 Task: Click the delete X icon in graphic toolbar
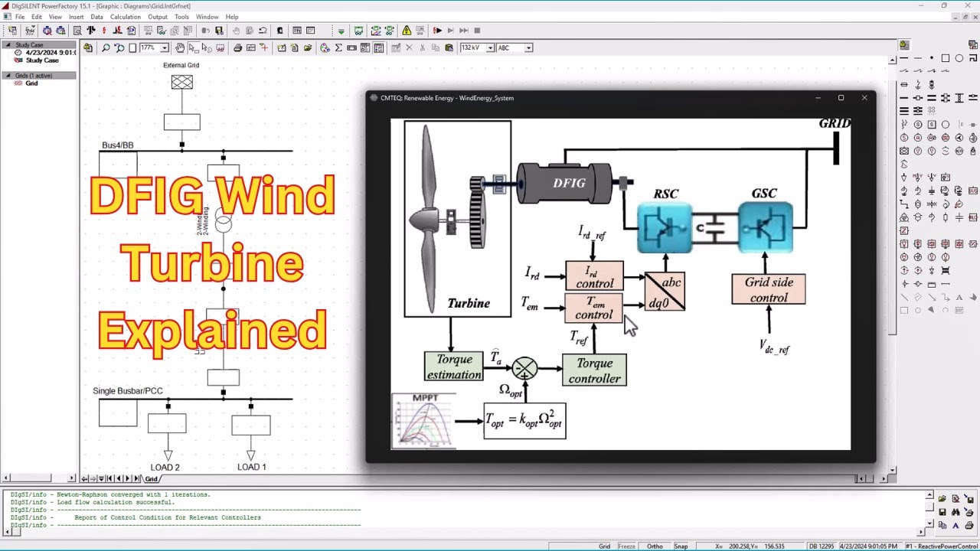pyautogui.click(x=410, y=47)
